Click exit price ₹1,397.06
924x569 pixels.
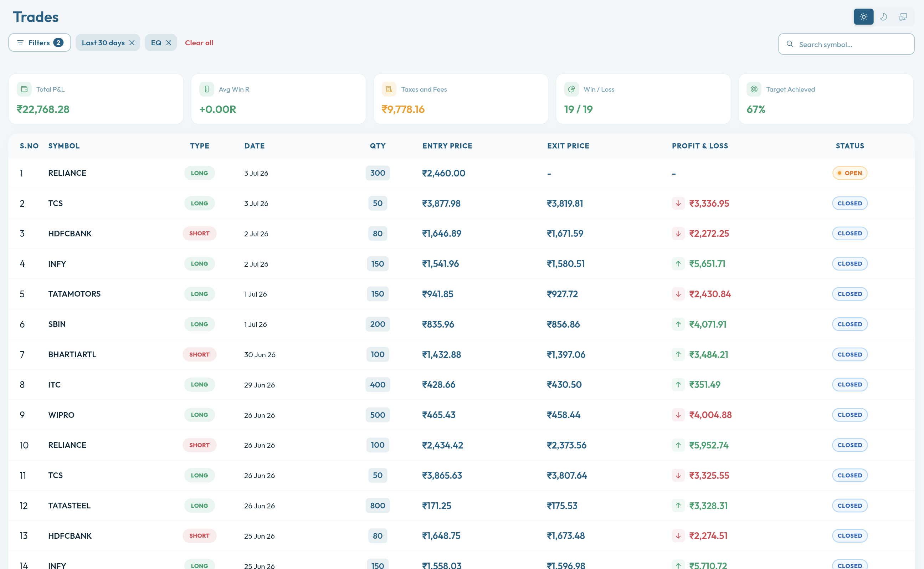(x=566, y=354)
